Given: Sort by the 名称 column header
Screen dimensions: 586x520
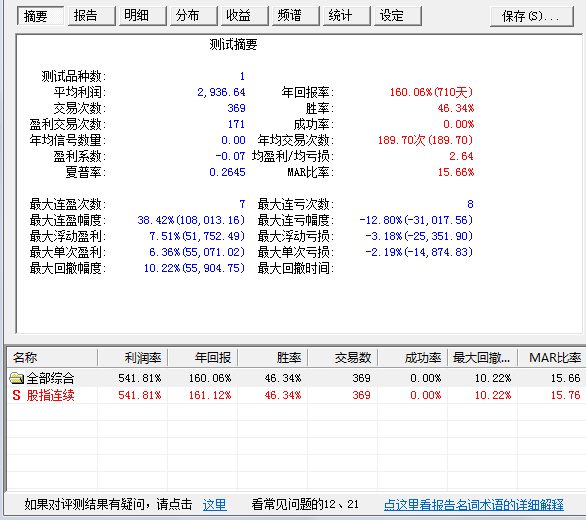Looking at the screenshot, I should pyautogui.click(x=52, y=358).
